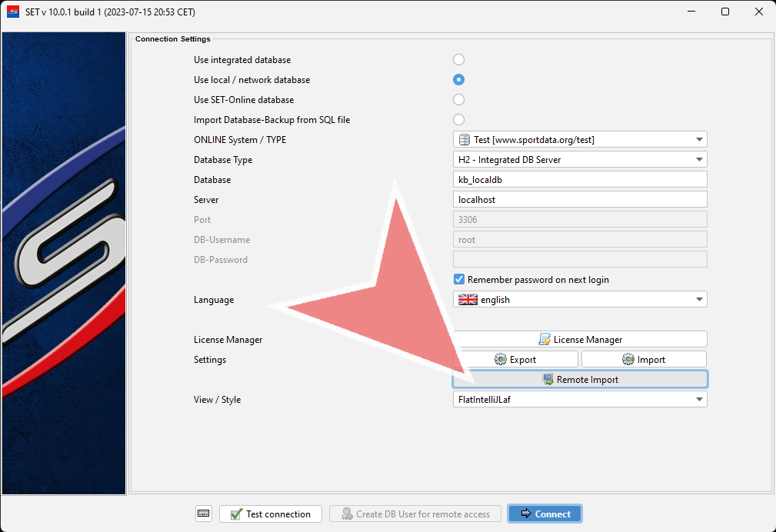776x532 pixels.
Task: Click the Connect arrow button
Action: tap(545, 514)
